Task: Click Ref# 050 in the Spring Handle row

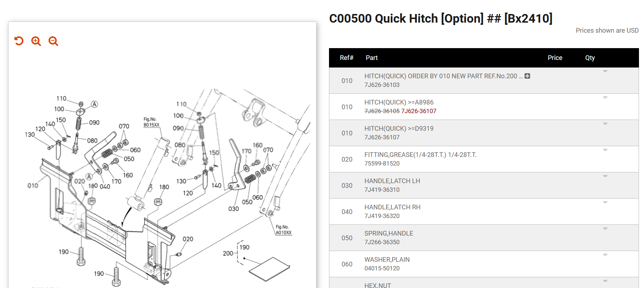Action: 347,238
